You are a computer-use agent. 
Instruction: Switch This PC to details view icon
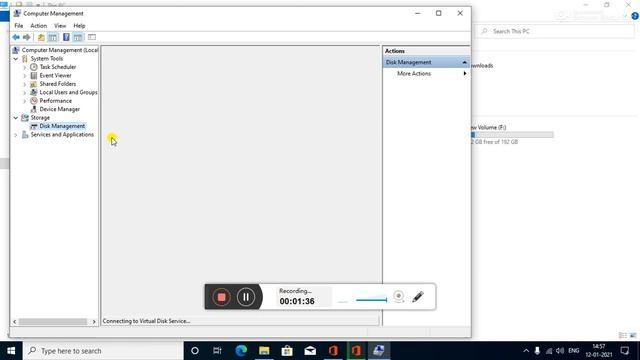[x=622, y=335]
